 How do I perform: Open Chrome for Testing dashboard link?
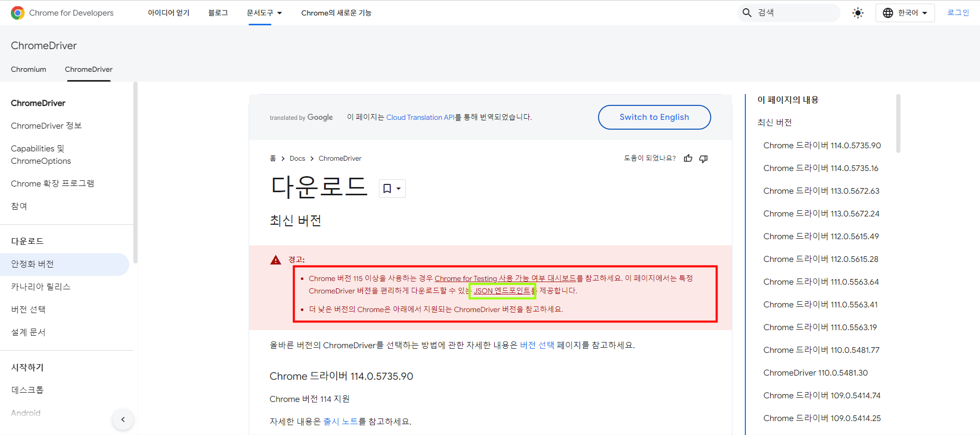(x=505, y=278)
